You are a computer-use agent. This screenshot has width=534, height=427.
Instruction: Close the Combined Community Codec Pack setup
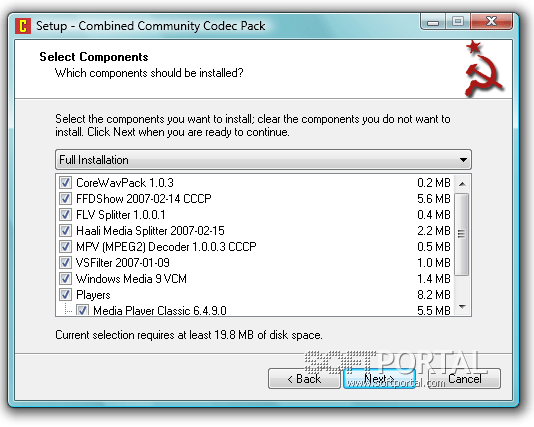[491, 22]
